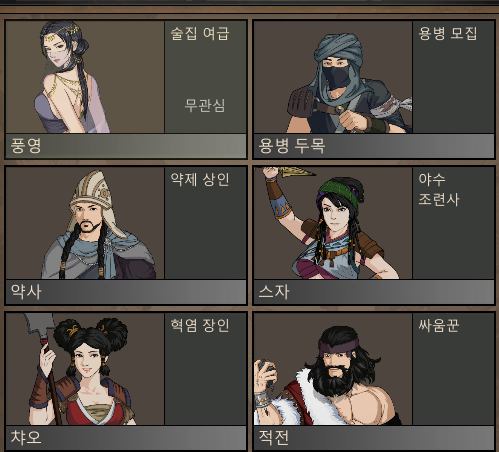Select the 챠오 portrait holding a spear
This screenshot has width=499, height=452.
(x=85, y=369)
